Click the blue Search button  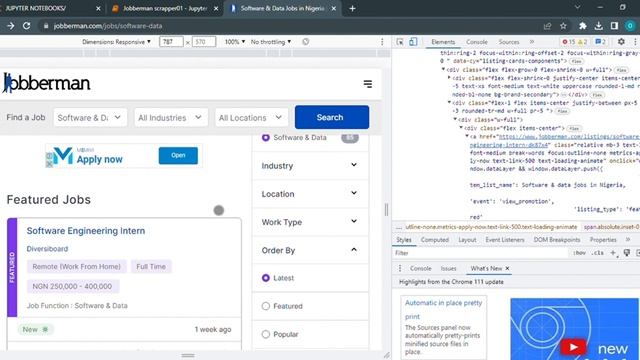coord(332,117)
